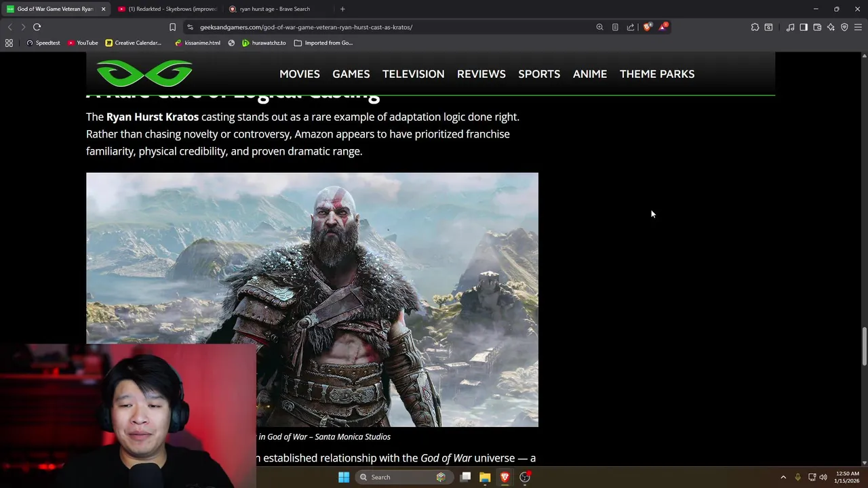
Task: Open the network tray icon
Action: [x=812, y=477]
